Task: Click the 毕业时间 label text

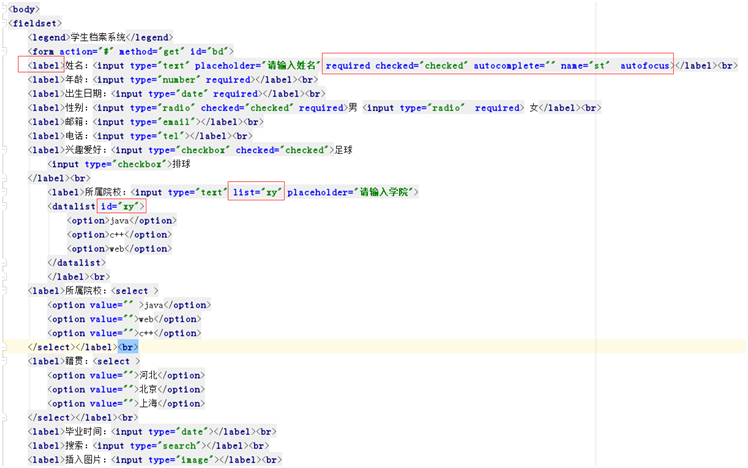Action: click(x=83, y=431)
